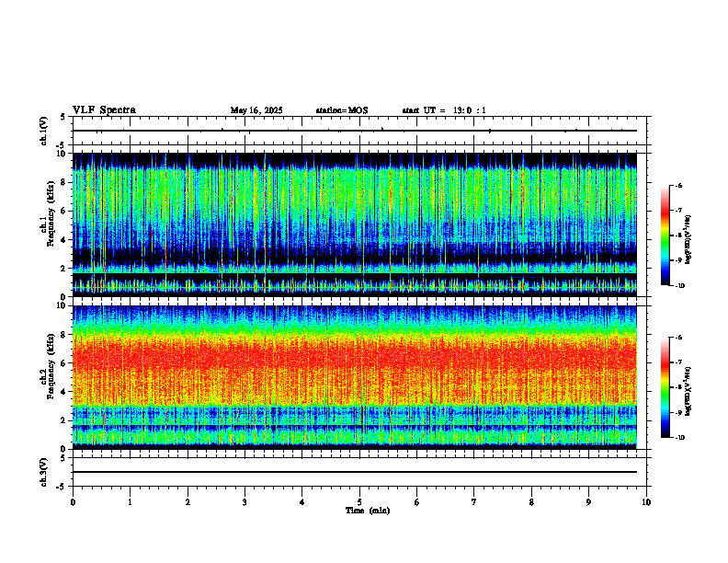Click time axis tick label '1'
This screenshot has height=563, width=728.
130,502
